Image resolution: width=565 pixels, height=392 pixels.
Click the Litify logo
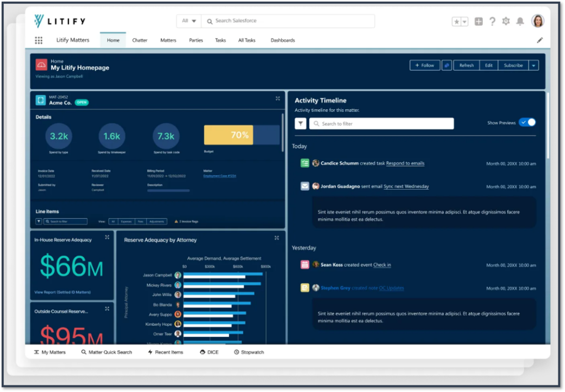click(60, 22)
